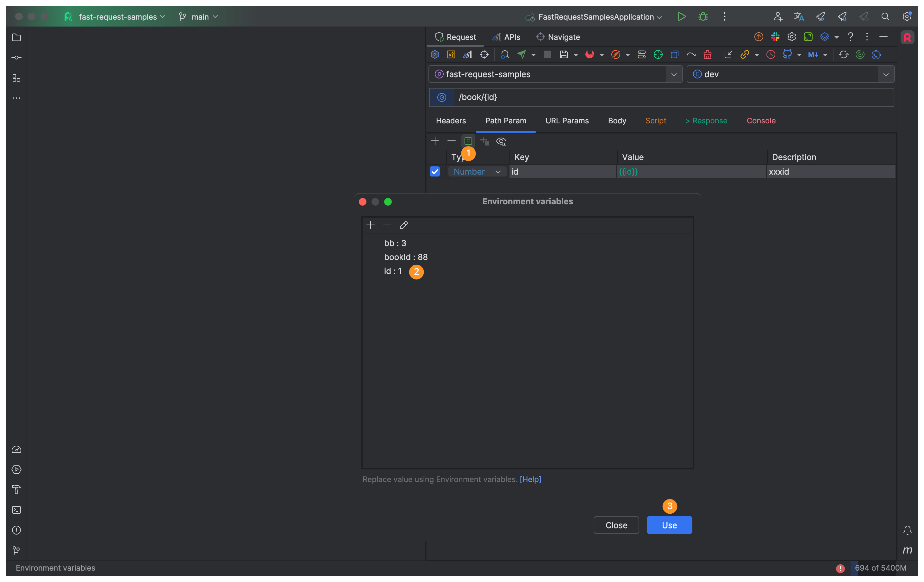924x582 pixels.
Task: Click the pencil edit icon in Environment variables
Action: tap(404, 225)
